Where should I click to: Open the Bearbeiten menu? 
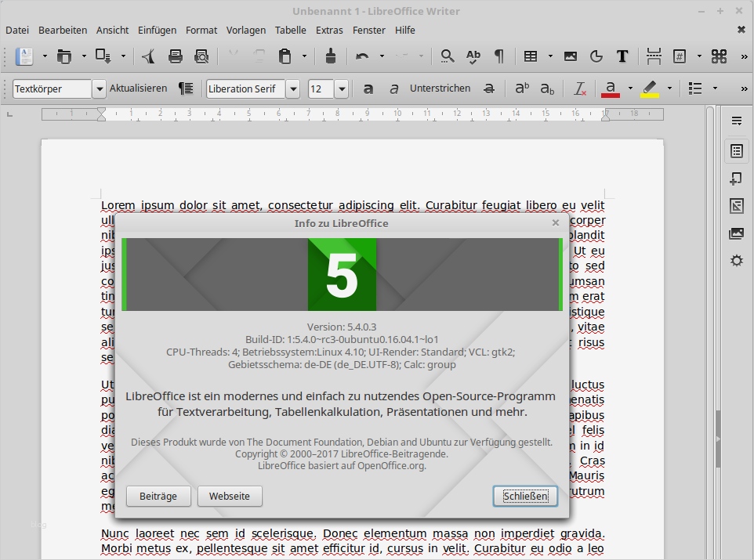point(63,31)
